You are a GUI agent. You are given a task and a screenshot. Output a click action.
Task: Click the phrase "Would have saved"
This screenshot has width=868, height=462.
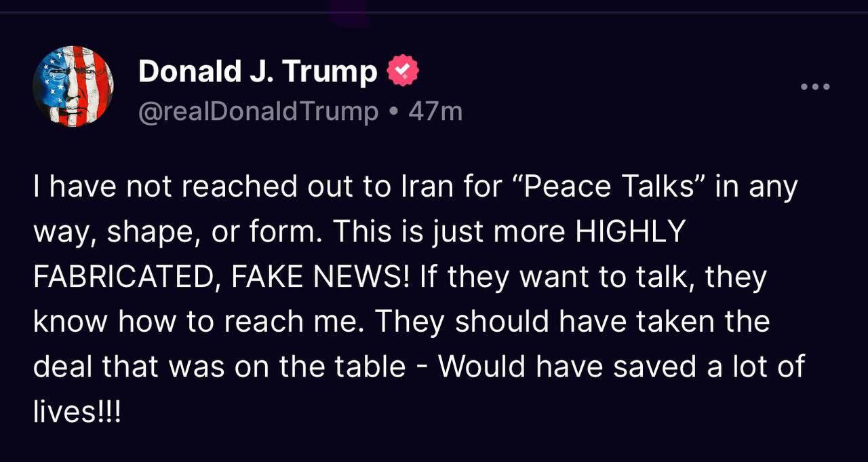click(550, 367)
